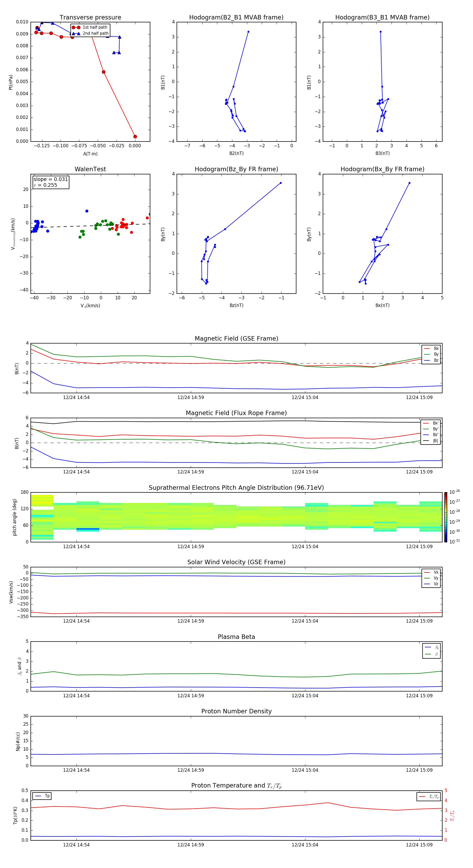This screenshot has height=868, width=473.
Task: Click the Suprathermal Electrons Pitch Angle Distribution title
Action: [236, 488]
